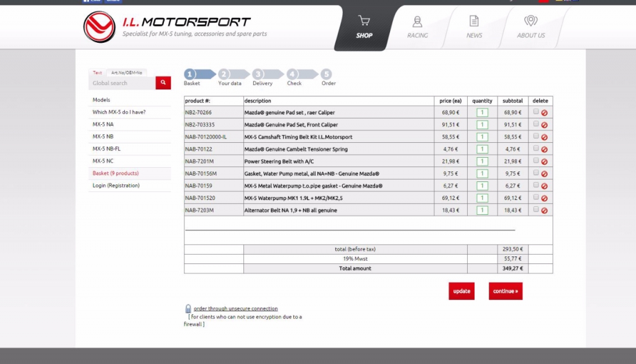636x364 pixels.
Task: Click Alternator Belt NA 1,9 description
Action: tap(291, 210)
